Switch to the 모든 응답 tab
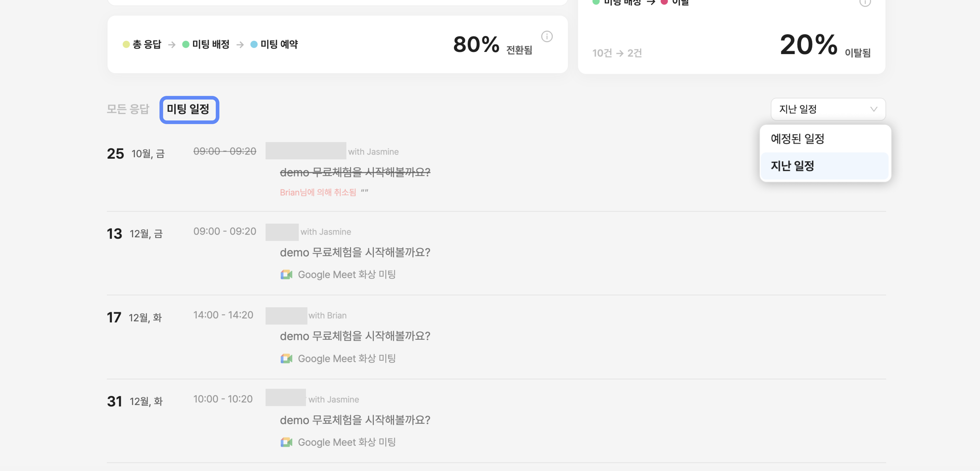 coord(128,109)
